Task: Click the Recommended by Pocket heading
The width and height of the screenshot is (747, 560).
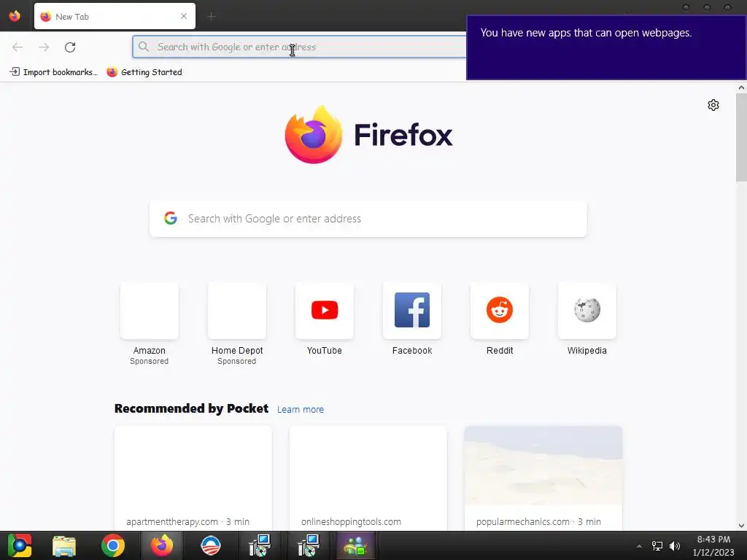Action: click(x=192, y=408)
